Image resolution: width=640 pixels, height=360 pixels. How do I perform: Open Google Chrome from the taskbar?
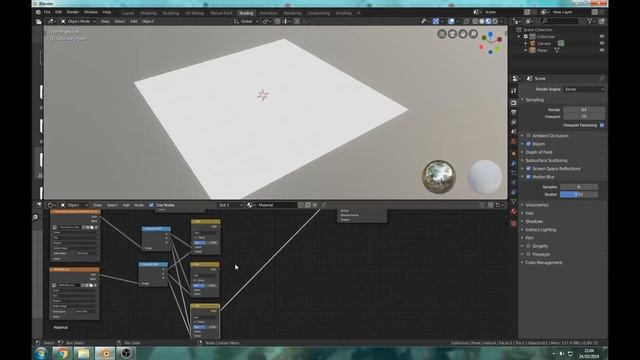tap(62, 353)
